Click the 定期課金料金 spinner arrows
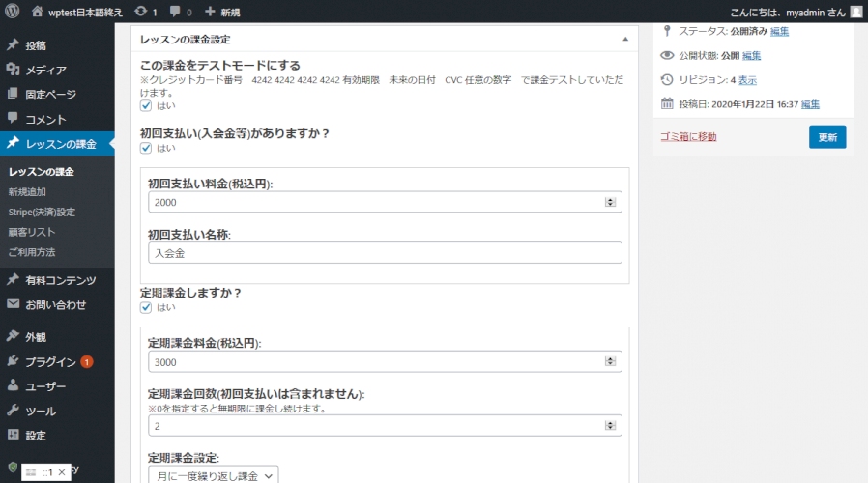This screenshot has width=868, height=483. tap(610, 361)
